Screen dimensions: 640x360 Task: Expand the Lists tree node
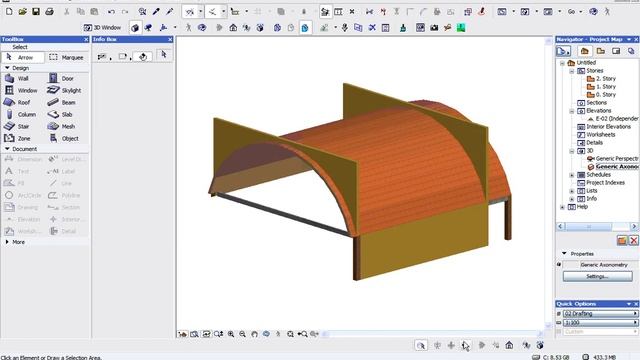[572, 191]
